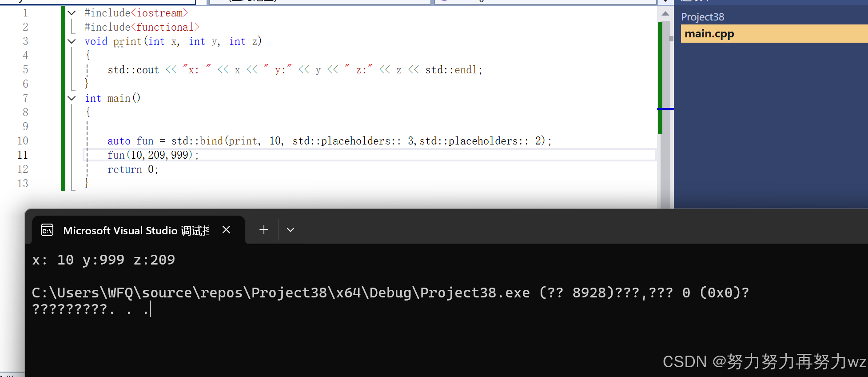
Task: Collapse the #include block at line 1
Action: coord(72,13)
